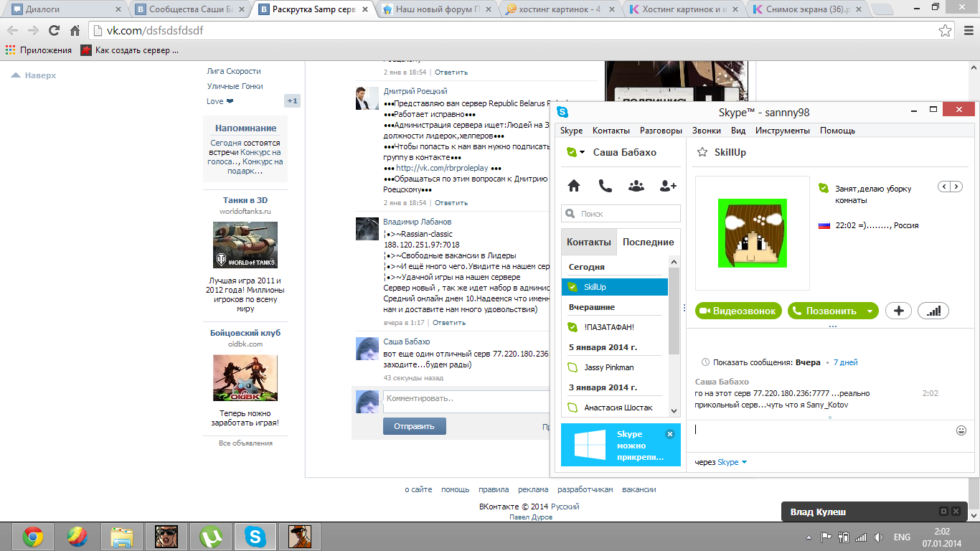Open emoticon picker in Skype message box
This screenshot has width=980, height=551.
pos(961,430)
